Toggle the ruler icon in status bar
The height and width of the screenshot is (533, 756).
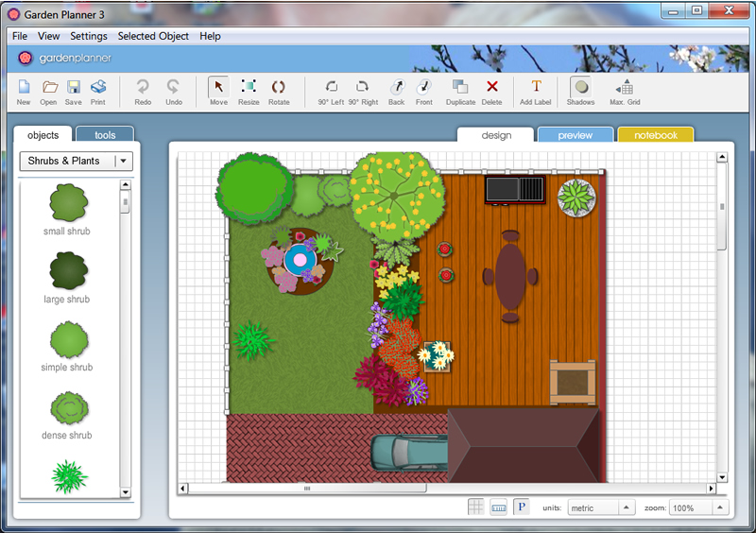pos(499,507)
